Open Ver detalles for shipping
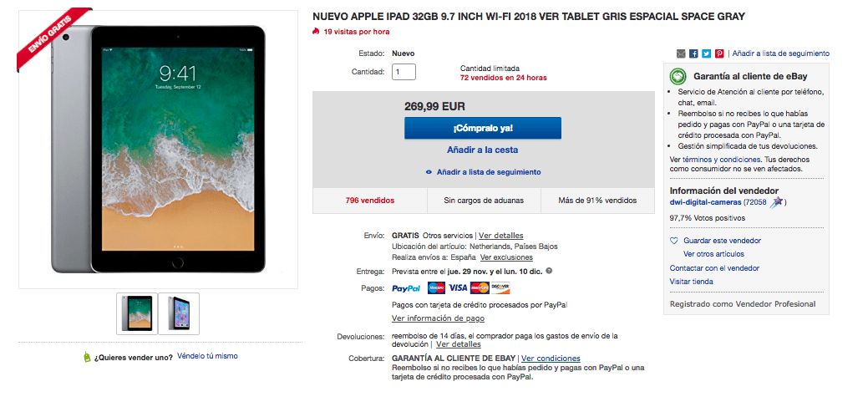 [501, 236]
